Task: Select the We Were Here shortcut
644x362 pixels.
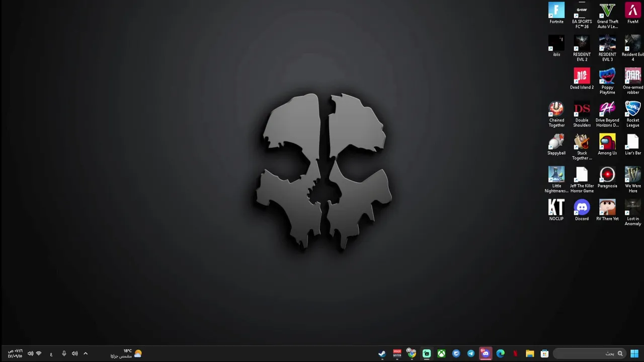Action: click(633, 180)
